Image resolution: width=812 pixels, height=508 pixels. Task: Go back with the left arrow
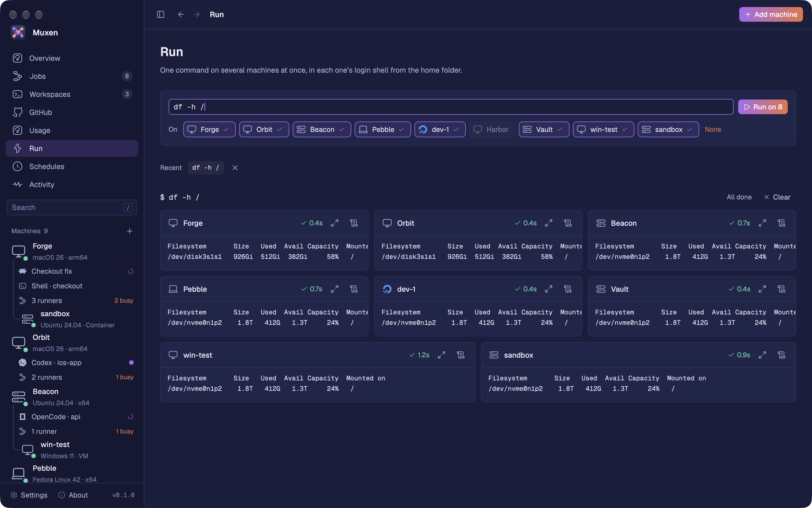pyautogui.click(x=181, y=14)
